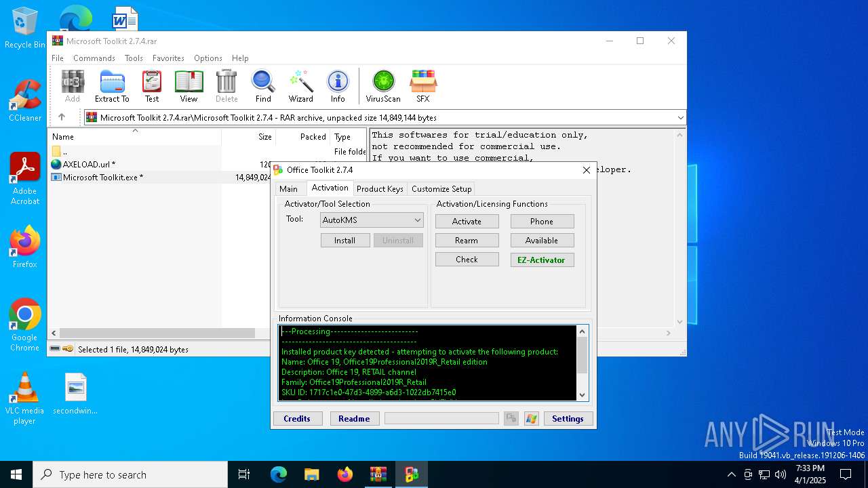Sort by the Name column header
The width and height of the screenshot is (868, 488).
[135, 137]
